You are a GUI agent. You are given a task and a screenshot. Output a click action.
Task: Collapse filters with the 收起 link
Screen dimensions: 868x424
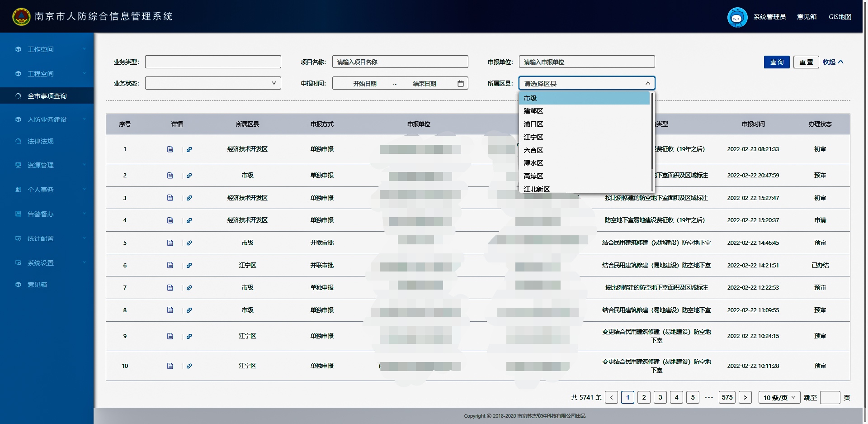click(x=833, y=62)
